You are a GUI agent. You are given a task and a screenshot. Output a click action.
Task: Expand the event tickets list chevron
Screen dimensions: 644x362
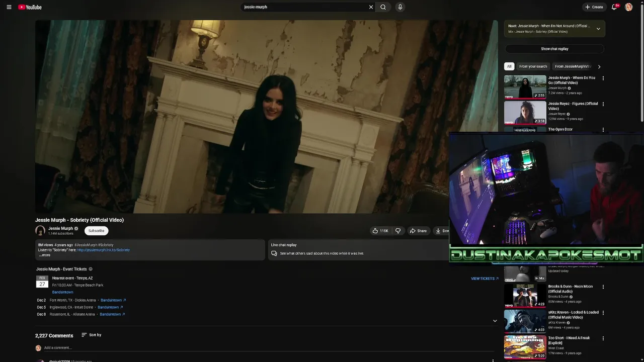tap(495, 321)
